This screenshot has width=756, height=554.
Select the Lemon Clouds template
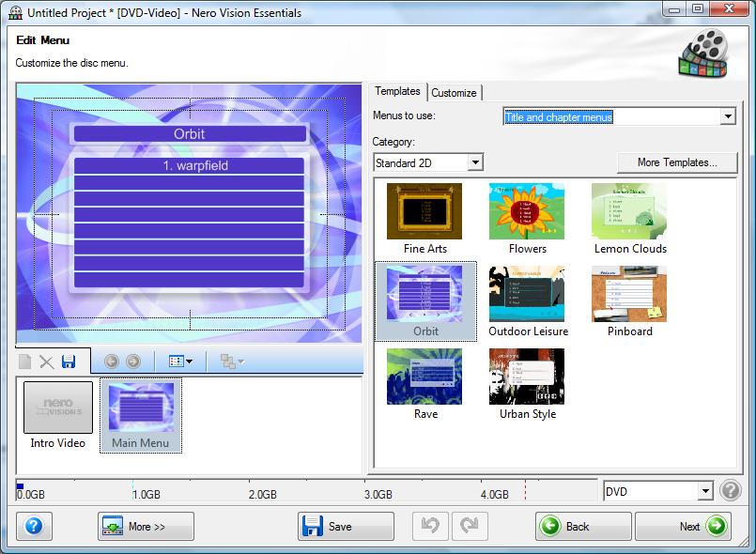click(629, 219)
